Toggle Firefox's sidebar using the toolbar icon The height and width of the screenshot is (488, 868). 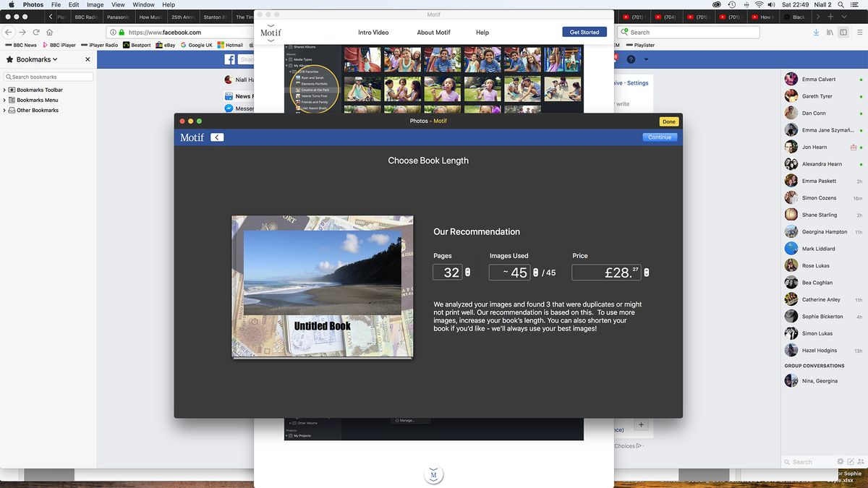point(843,32)
